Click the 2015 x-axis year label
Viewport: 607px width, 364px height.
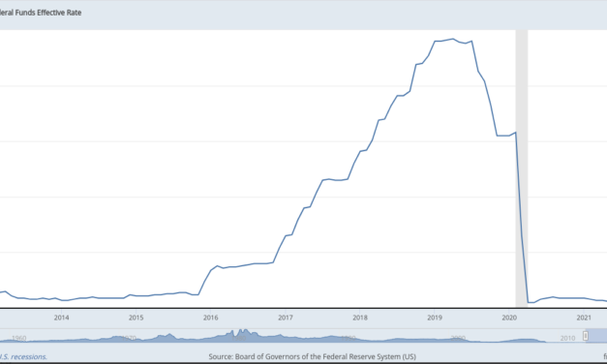(x=136, y=318)
